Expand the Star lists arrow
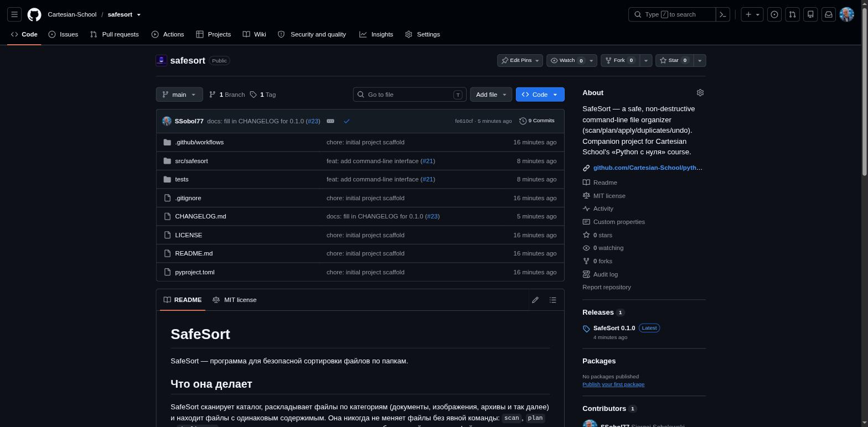Image resolution: width=868 pixels, height=427 pixels. coord(700,60)
